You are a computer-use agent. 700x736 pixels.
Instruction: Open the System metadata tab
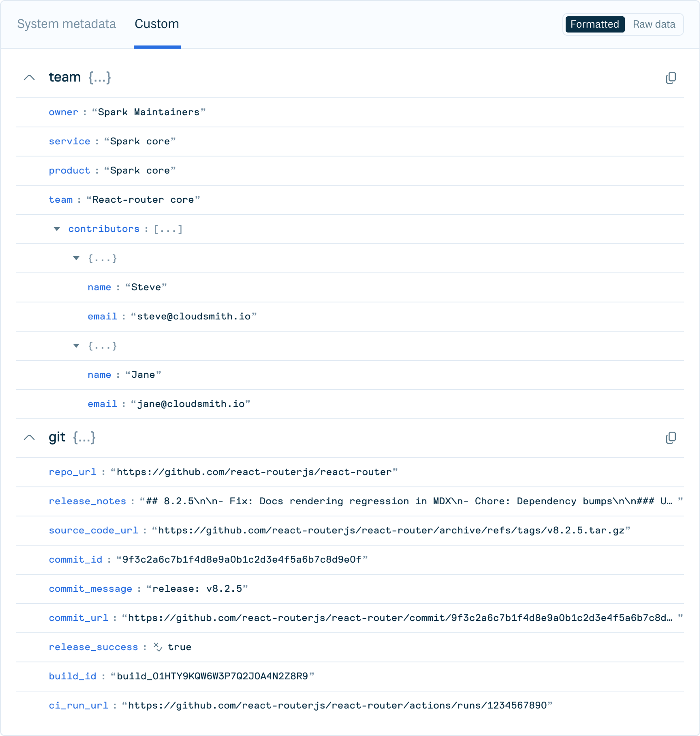[x=66, y=24]
